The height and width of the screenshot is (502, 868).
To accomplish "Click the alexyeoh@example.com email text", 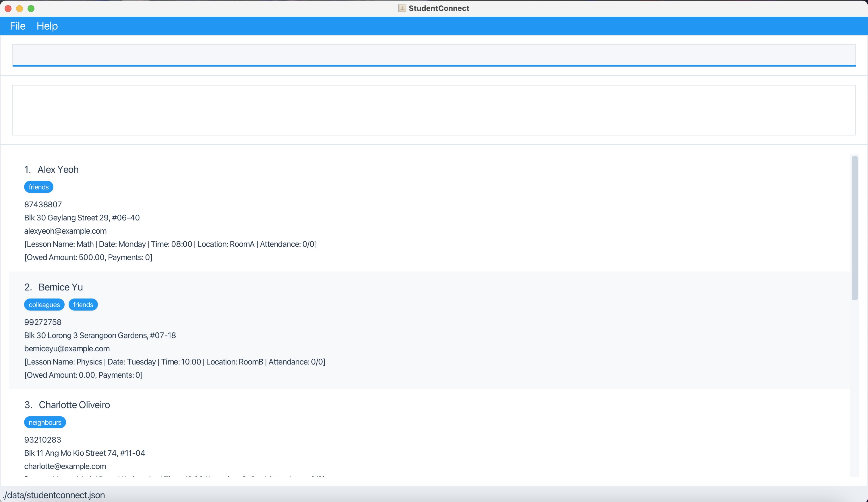I will click(x=65, y=231).
